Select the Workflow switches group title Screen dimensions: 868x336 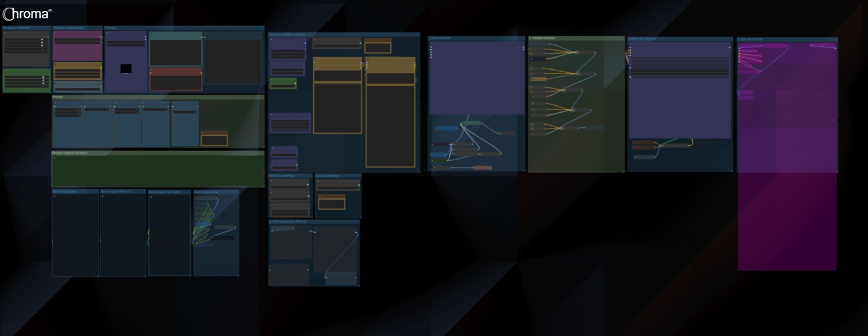[x=15, y=28]
